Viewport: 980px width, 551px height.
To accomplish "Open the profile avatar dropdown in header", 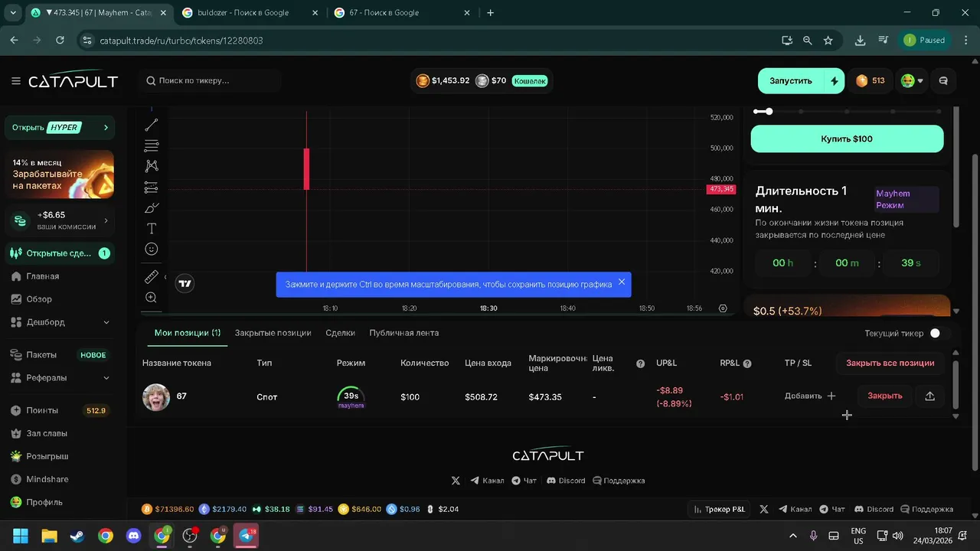I will point(912,80).
